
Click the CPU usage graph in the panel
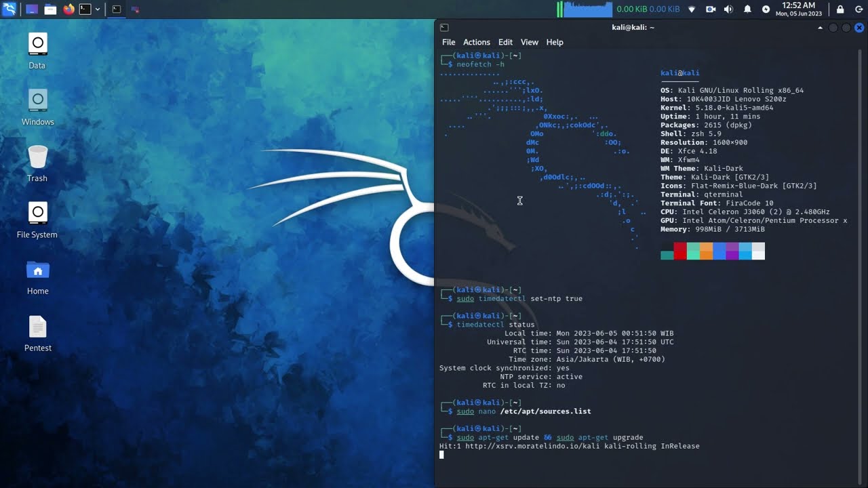[589, 9]
